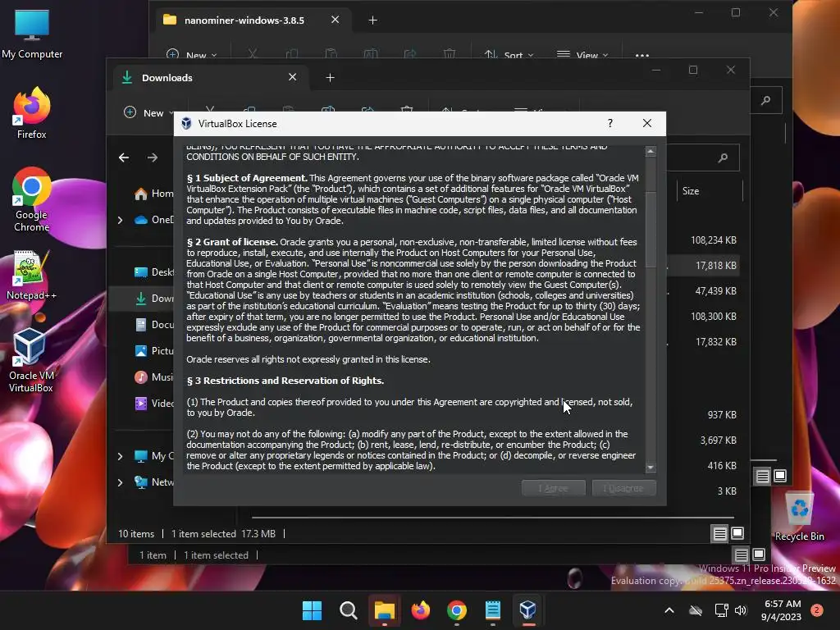
Task: Open OneDrive cloud tray icon
Action: coord(696,610)
